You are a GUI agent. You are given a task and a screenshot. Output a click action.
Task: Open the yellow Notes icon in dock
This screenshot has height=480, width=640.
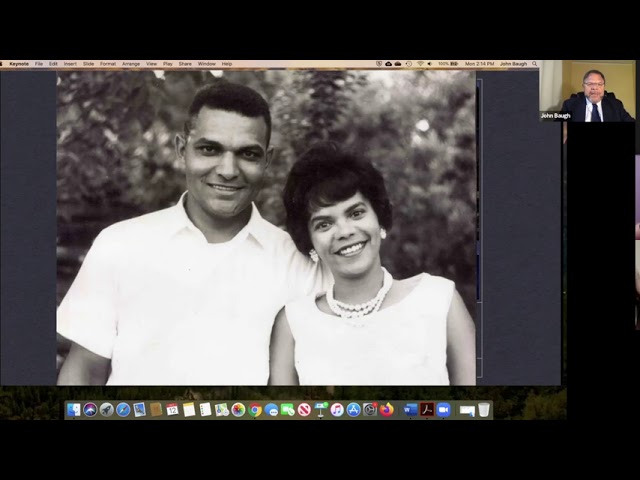click(189, 410)
